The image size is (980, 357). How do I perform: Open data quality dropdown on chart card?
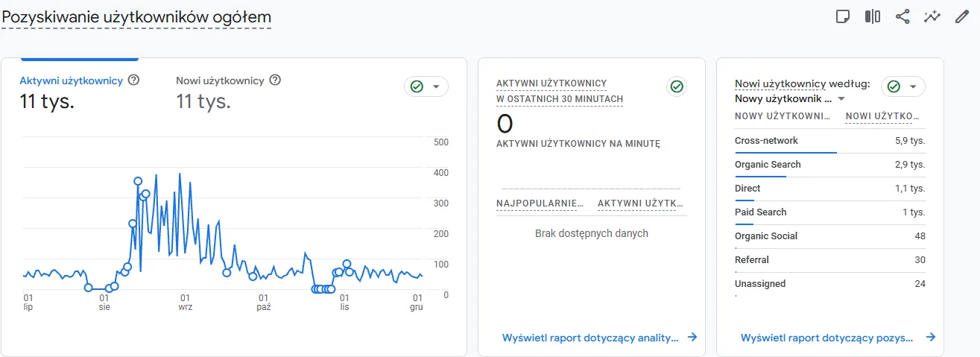click(x=426, y=86)
